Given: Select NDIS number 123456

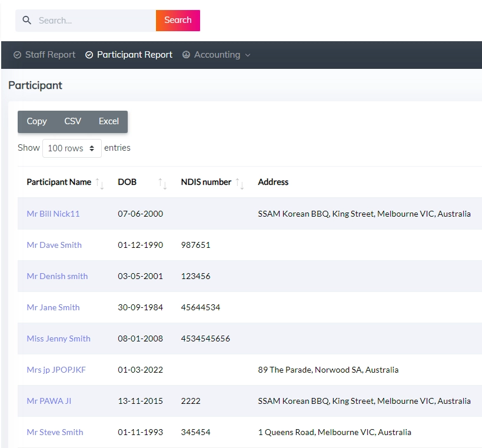Looking at the screenshot, I should click(196, 276).
